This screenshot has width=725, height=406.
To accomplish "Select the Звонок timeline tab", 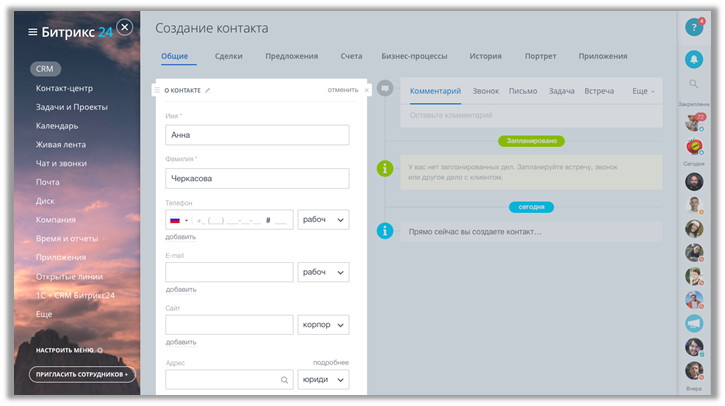I will pyautogui.click(x=485, y=91).
